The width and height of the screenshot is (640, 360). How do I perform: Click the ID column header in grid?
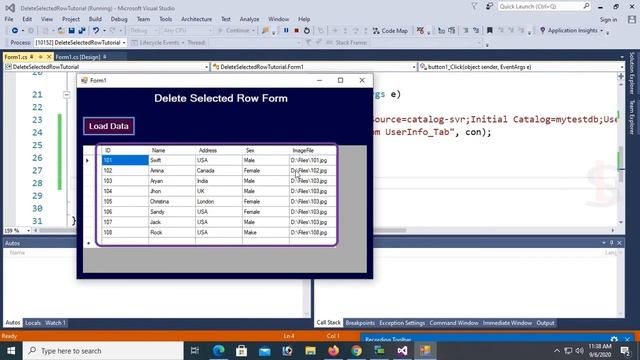click(125, 150)
